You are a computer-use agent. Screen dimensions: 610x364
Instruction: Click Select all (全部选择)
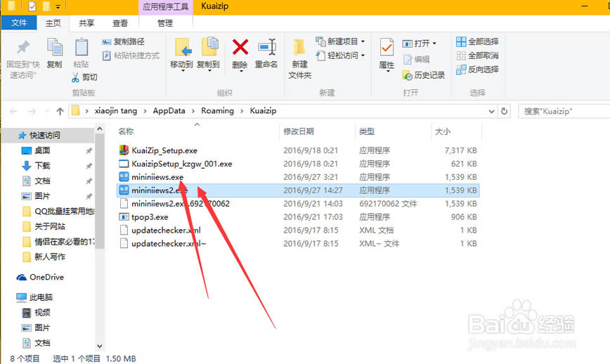[x=477, y=41]
